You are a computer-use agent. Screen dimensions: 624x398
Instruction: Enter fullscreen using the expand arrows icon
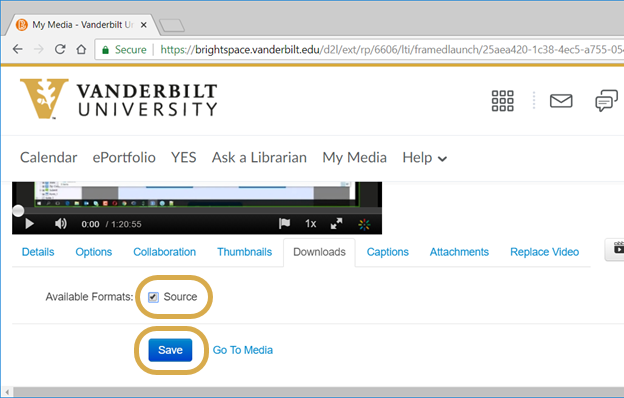[337, 224]
